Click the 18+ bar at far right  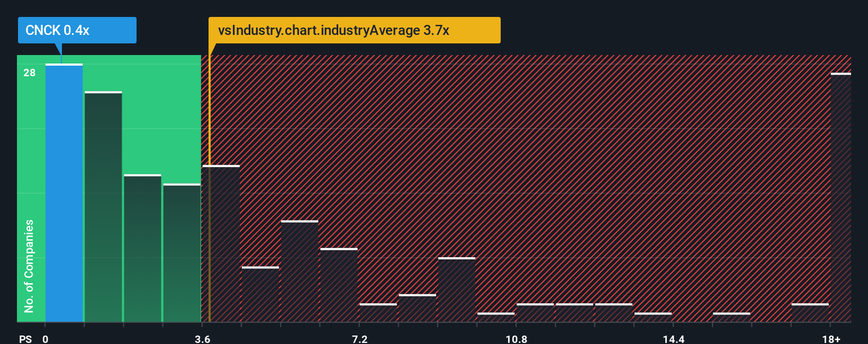(x=840, y=197)
